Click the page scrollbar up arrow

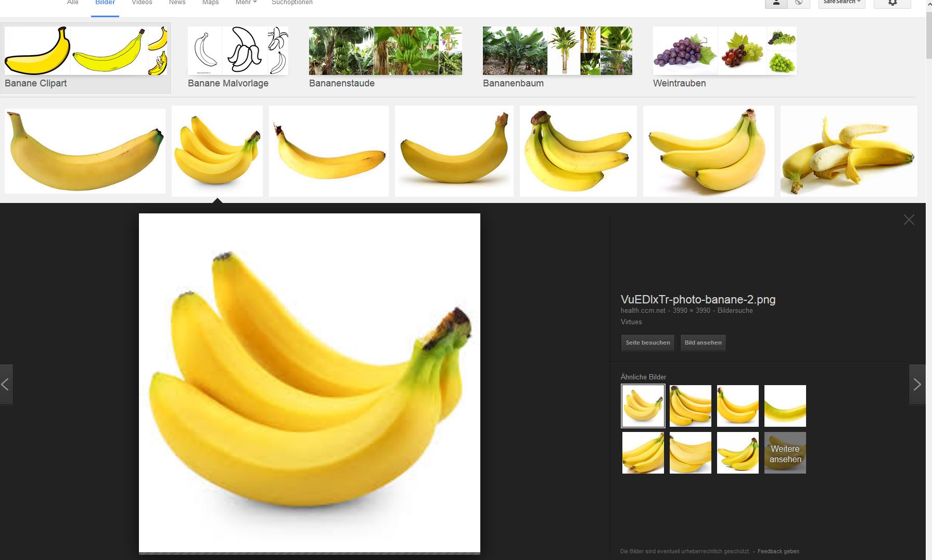929,4
